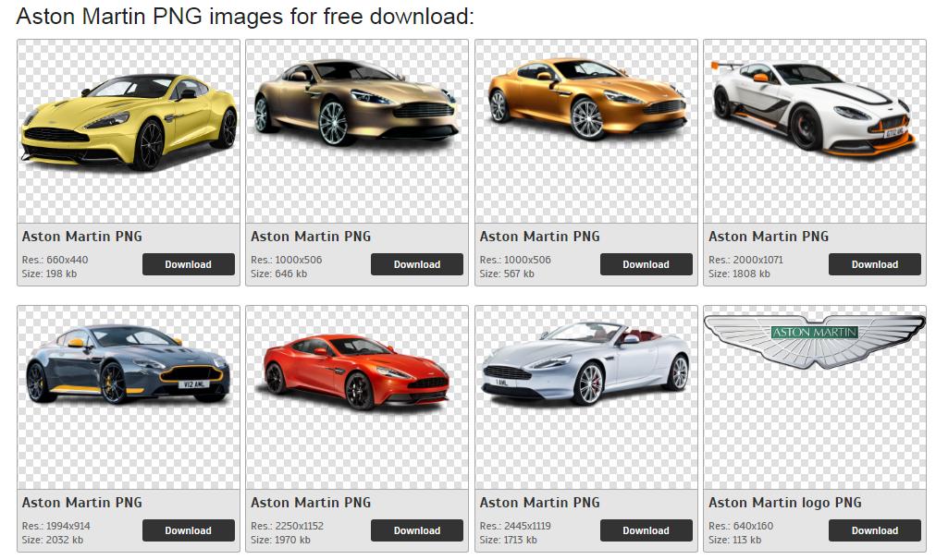Open the silver convertible Aston Martin thumbnail
This screenshot has width=936, height=560.
coord(586,397)
